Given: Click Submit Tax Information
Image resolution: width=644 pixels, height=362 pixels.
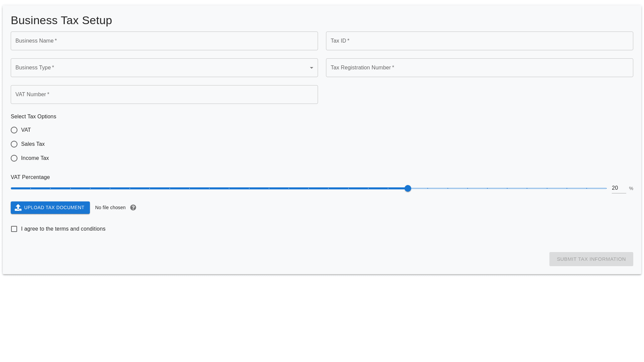Looking at the screenshot, I should [591, 259].
